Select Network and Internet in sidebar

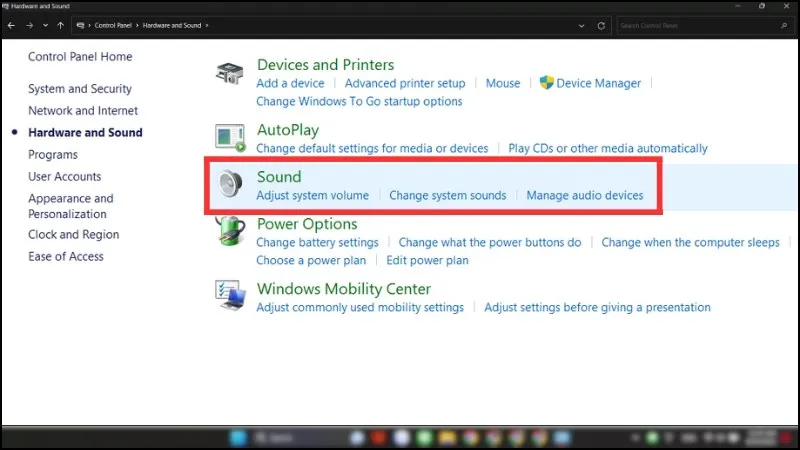tap(83, 111)
